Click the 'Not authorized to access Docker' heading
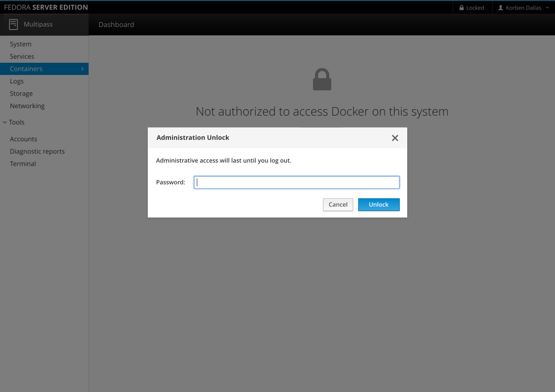555x392 pixels. click(322, 111)
